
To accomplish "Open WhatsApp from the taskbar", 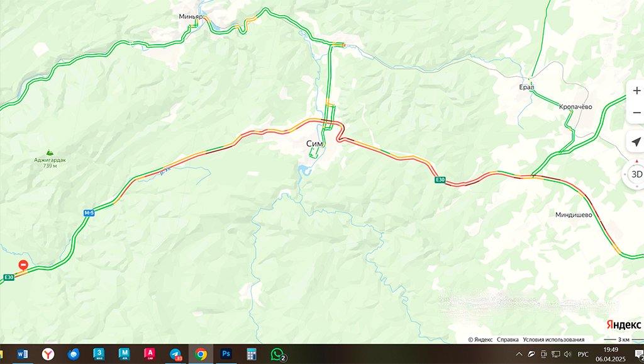I will tap(277, 354).
